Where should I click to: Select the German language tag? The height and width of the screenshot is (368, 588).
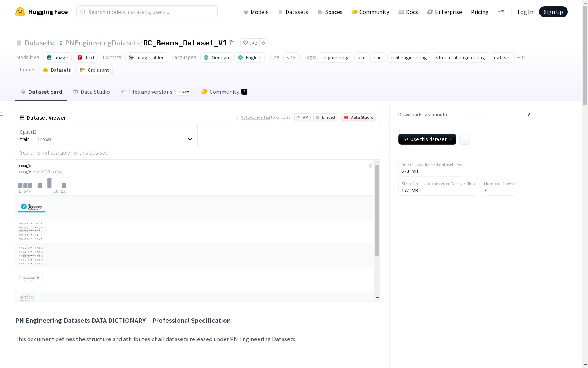click(x=216, y=57)
